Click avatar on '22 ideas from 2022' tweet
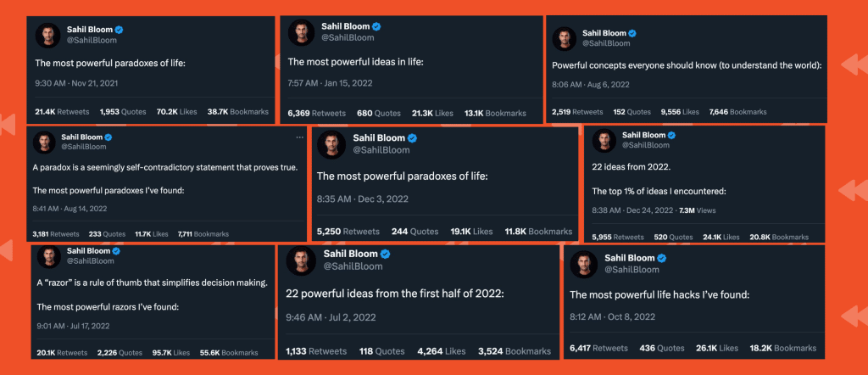The width and height of the screenshot is (868, 375). tap(604, 140)
